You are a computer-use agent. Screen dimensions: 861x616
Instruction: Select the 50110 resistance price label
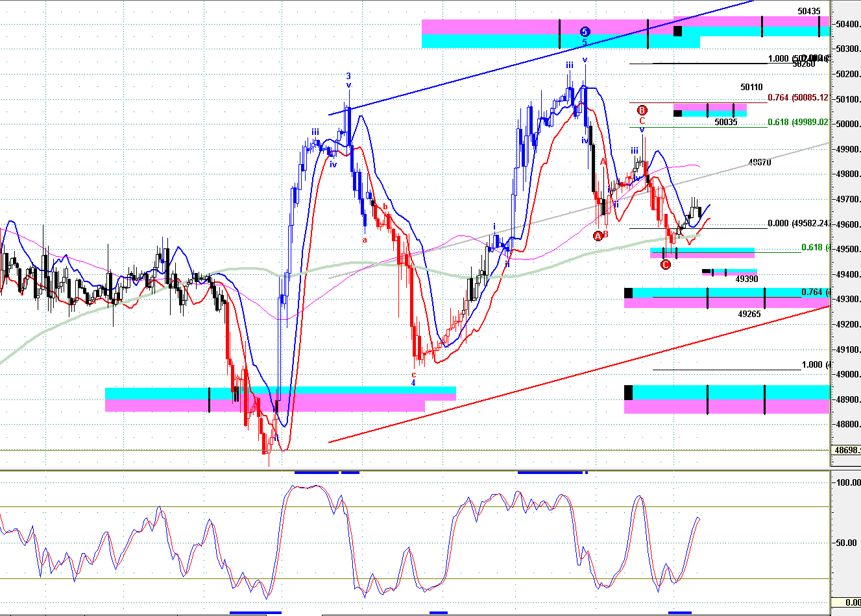[x=751, y=87]
